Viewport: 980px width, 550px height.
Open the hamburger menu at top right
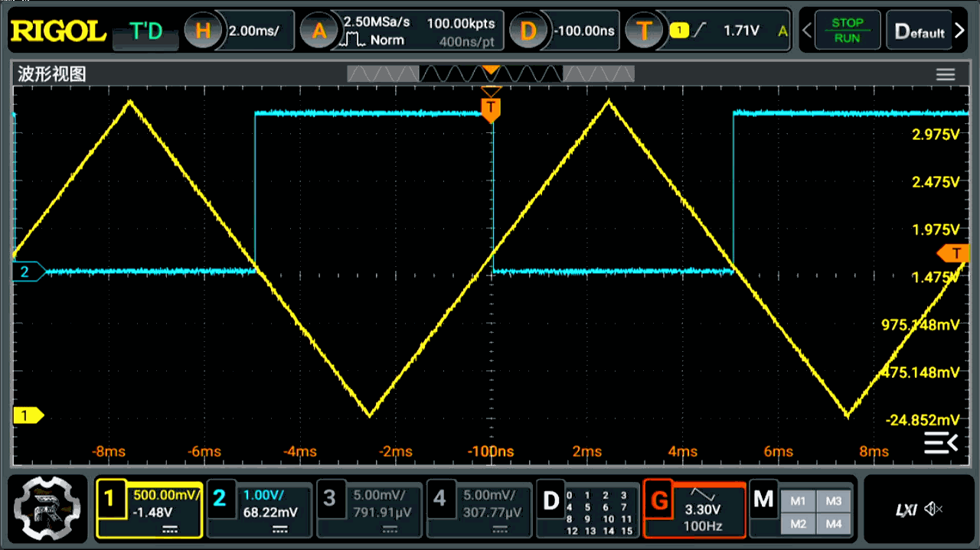[946, 74]
